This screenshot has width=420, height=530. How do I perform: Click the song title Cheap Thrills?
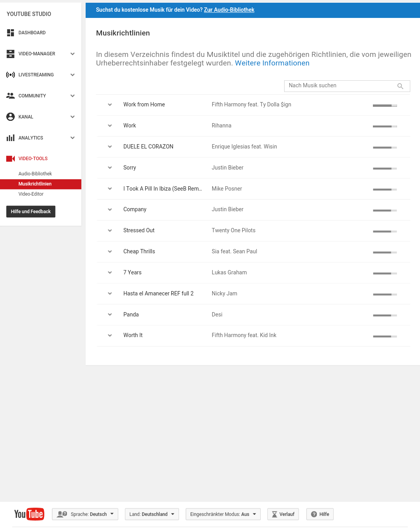(139, 251)
